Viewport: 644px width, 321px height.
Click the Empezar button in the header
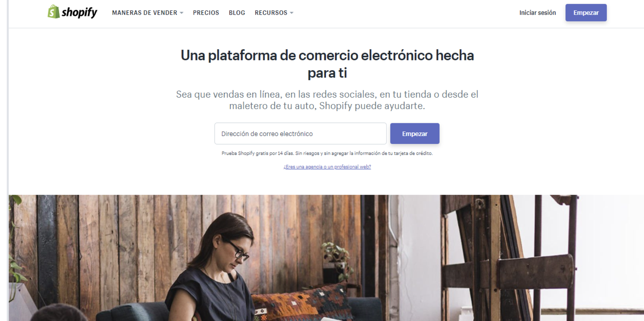pyautogui.click(x=586, y=13)
